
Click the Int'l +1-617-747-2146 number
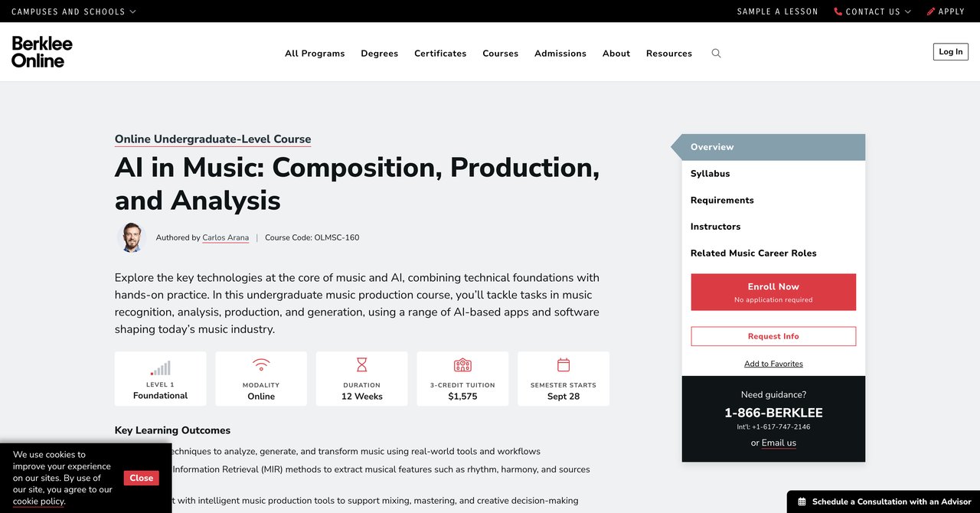773,427
